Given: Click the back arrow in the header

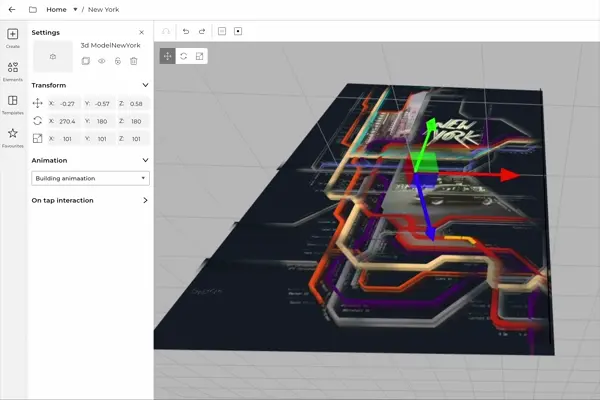Looking at the screenshot, I should [x=12, y=10].
